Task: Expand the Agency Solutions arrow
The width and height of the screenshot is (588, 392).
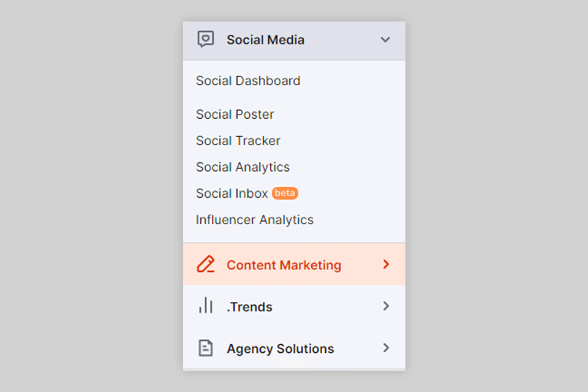Action: pyautogui.click(x=386, y=348)
